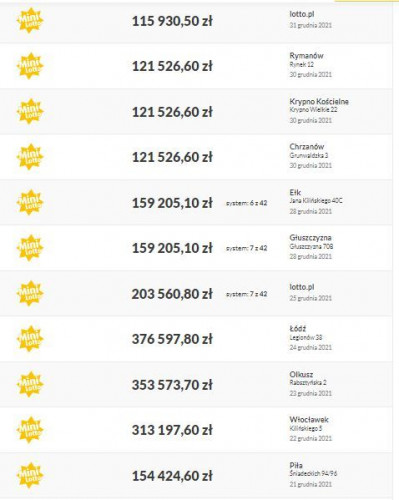Open the lotto.pl link dated 25 grudnia 2021
Viewport: 399px width, 500px height.
tap(302, 287)
